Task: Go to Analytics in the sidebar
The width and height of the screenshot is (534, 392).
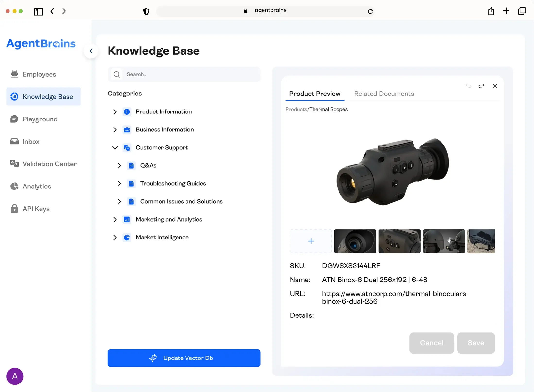Action: click(x=37, y=186)
